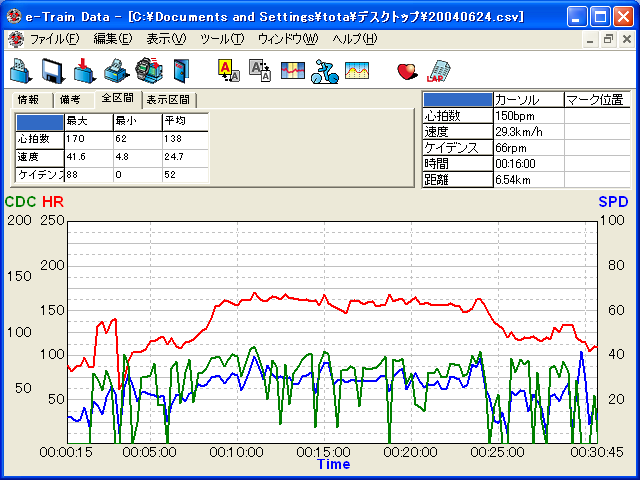The image size is (640, 480).
Task: Click the gray shrink-text 'A' icon
Action: click(x=260, y=70)
